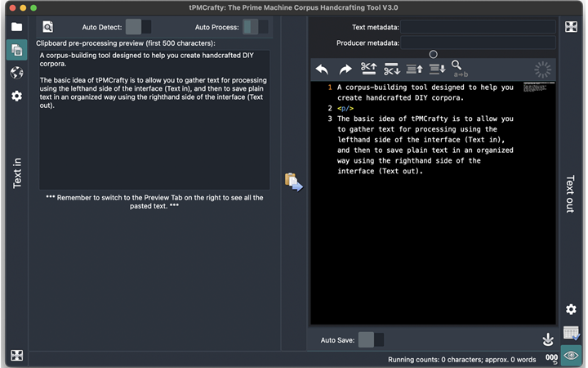Click the scissors cut-above icon

tap(368, 69)
